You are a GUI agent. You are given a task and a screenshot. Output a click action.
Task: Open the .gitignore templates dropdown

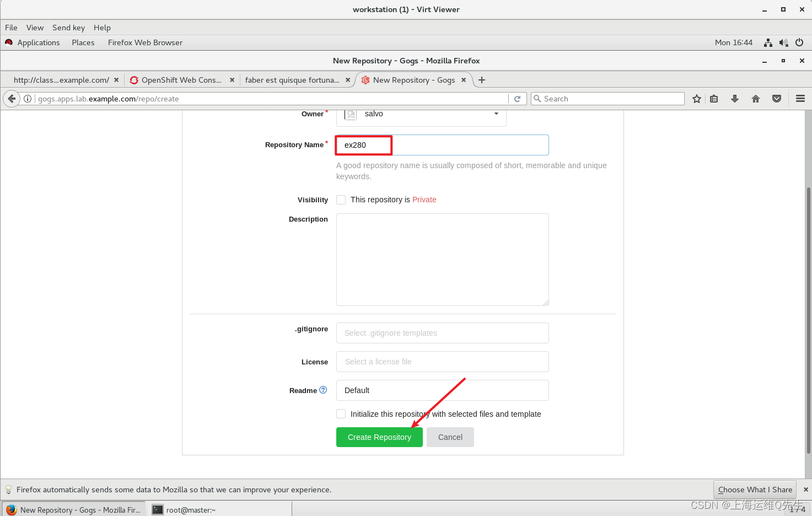click(443, 333)
